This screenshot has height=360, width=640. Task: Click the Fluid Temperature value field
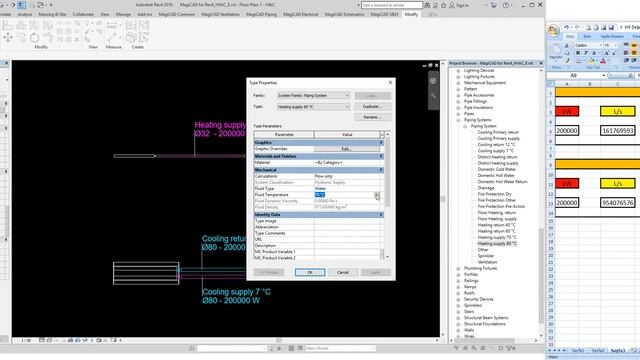pyautogui.click(x=347, y=195)
